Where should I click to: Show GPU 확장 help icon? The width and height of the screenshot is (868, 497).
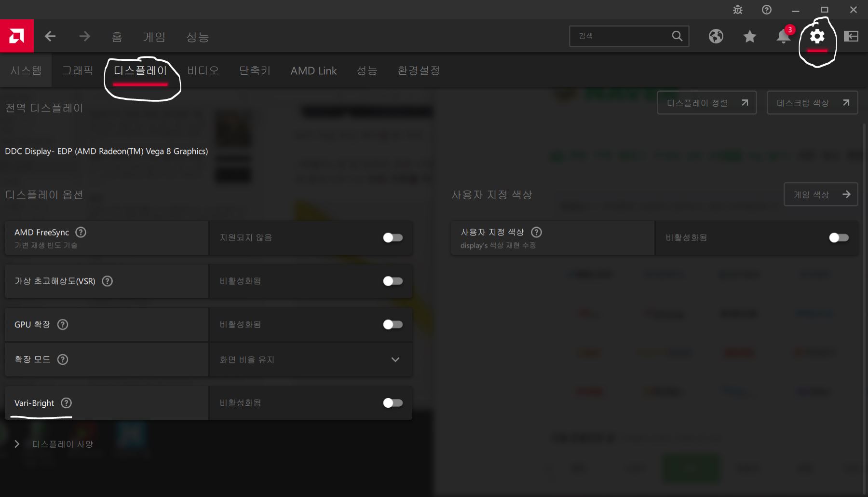(x=63, y=324)
